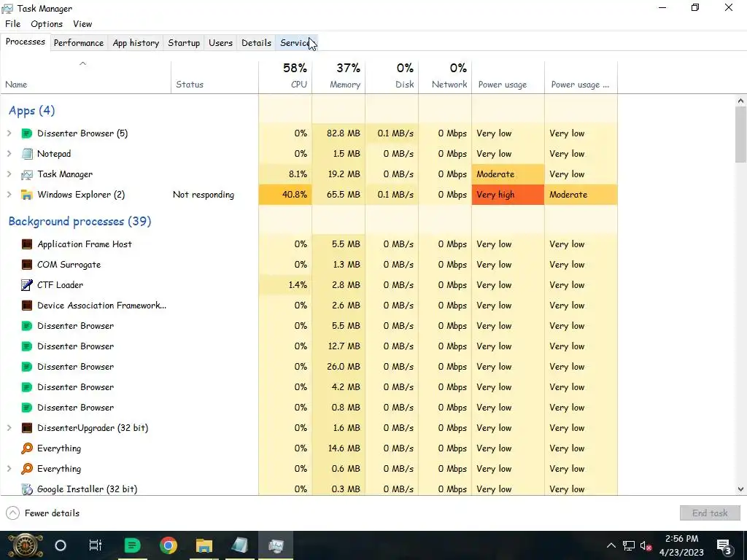Switch to the Users tab
Image resolution: width=747 pixels, height=560 pixels.
[x=220, y=43]
